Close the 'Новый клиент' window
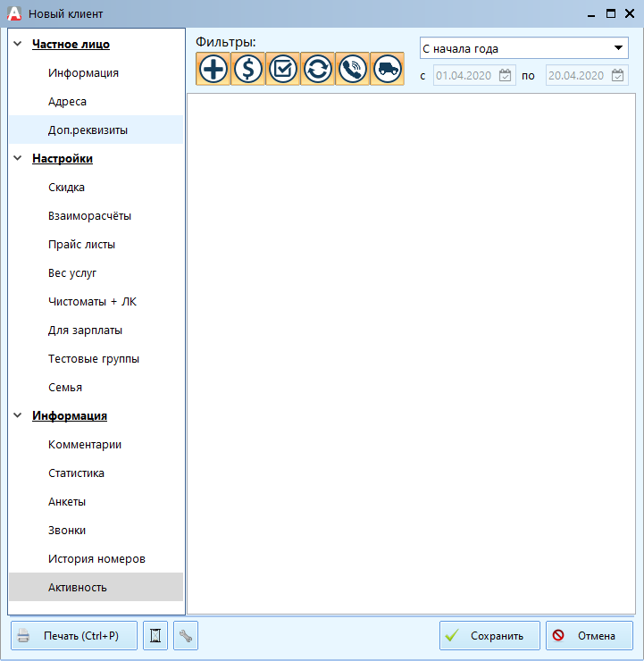 (x=630, y=13)
